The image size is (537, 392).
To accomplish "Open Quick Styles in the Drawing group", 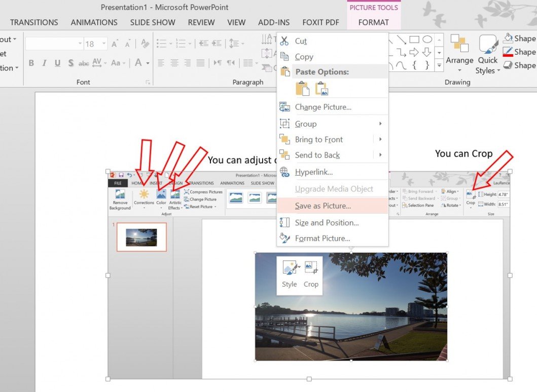I will pyautogui.click(x=487, y=53).
